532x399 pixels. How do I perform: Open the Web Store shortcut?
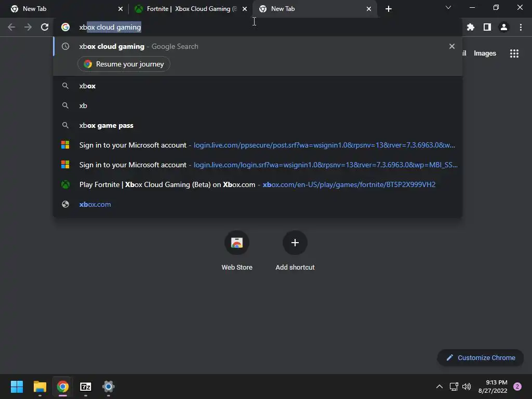[x=237, y=250]
